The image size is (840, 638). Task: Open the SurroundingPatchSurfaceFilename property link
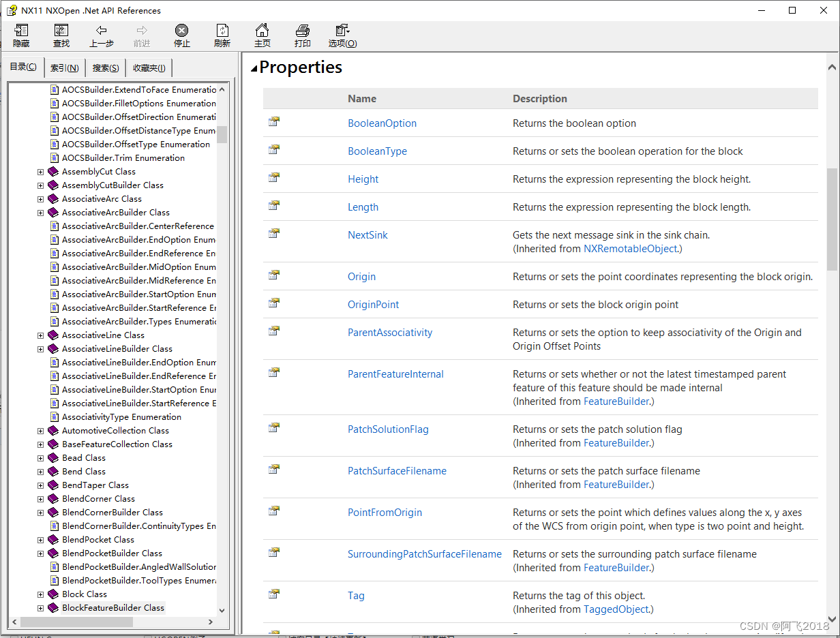425,554
